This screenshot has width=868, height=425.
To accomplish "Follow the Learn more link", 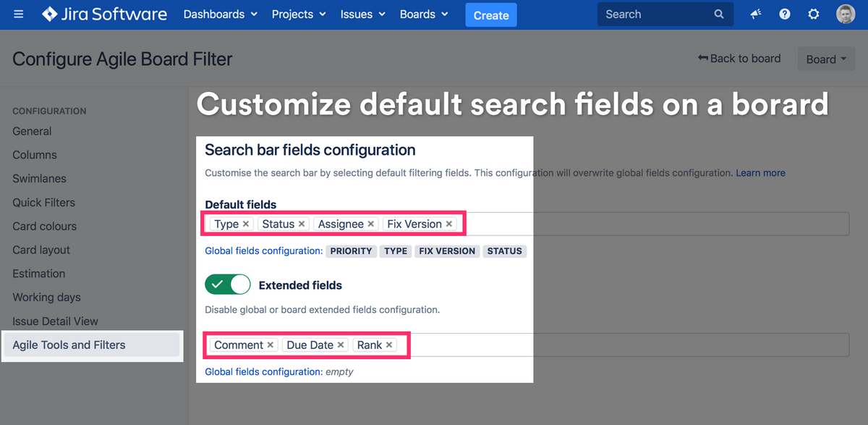I will pyautogui.click(x=760, y=173).
